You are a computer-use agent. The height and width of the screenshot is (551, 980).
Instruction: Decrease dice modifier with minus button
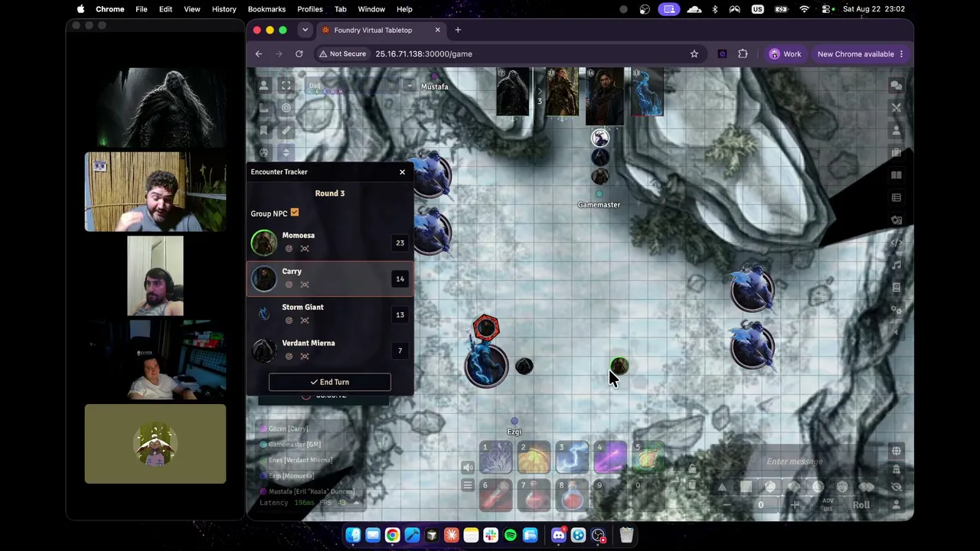pos(727,505)
